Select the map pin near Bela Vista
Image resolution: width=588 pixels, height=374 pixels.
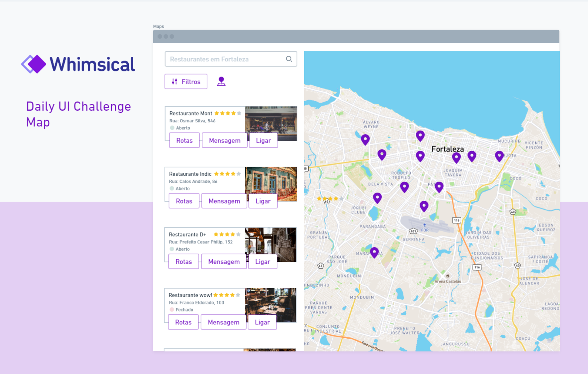(x=404, y=186)
